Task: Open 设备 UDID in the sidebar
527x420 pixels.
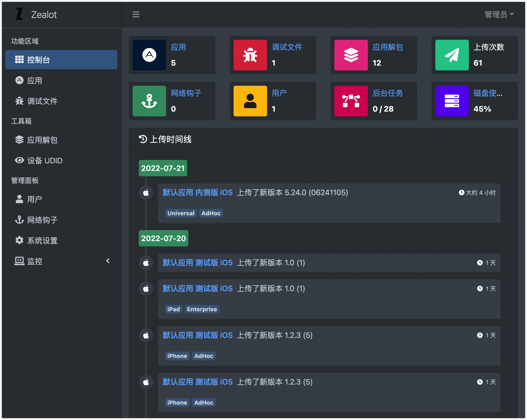Action: coord(61,160)
